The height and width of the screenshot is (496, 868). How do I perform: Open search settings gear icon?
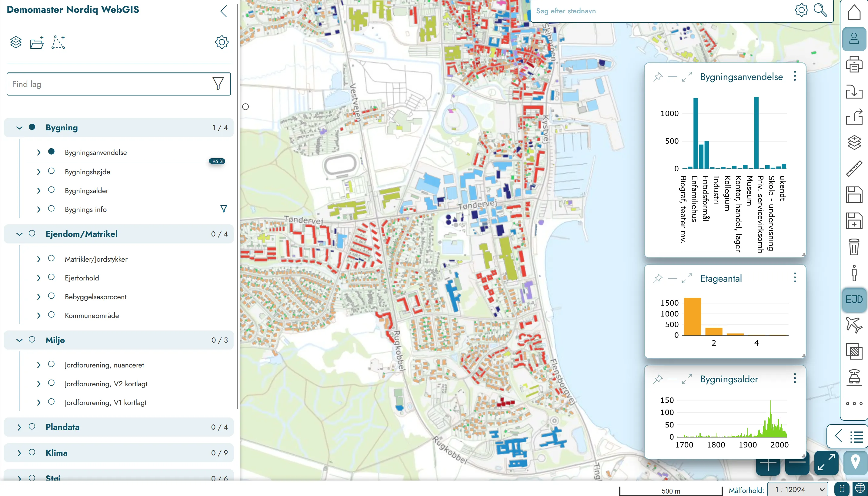pyautogui.click(x=801, y=10)
